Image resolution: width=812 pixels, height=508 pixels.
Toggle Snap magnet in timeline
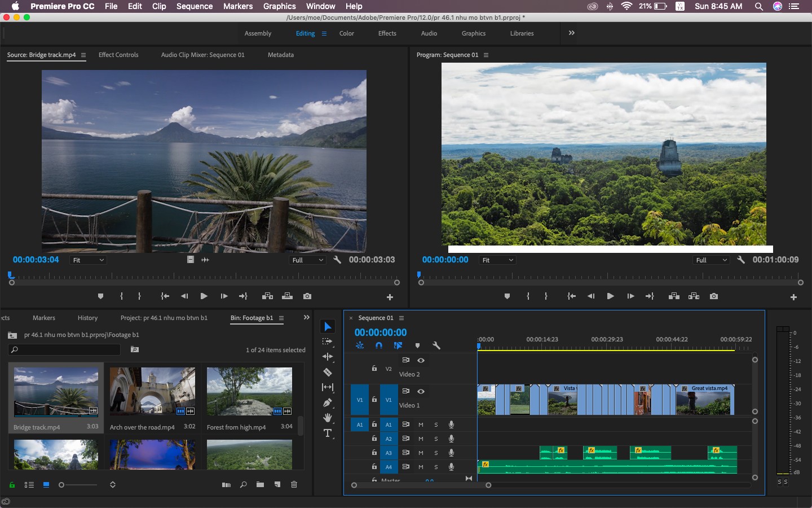[x=379, y=345]
